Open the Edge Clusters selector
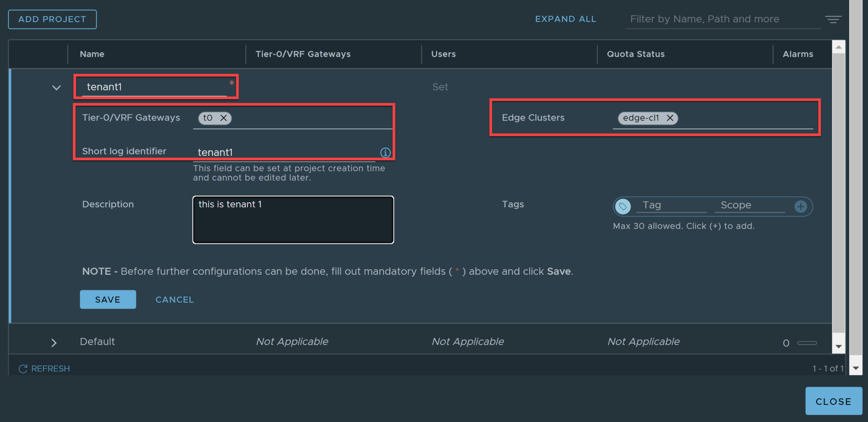This screenshot has height=422, width=868. coord(742,118)
